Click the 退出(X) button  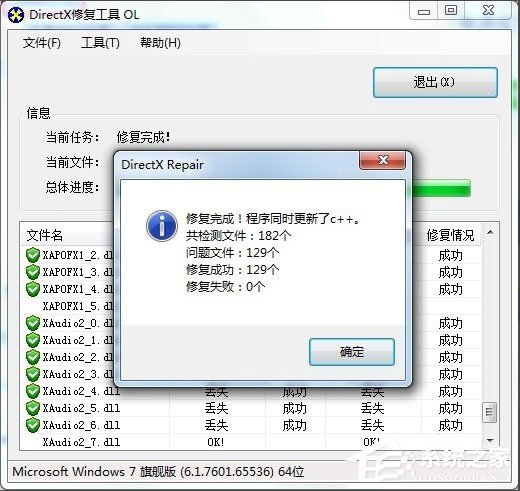point(435,82)
